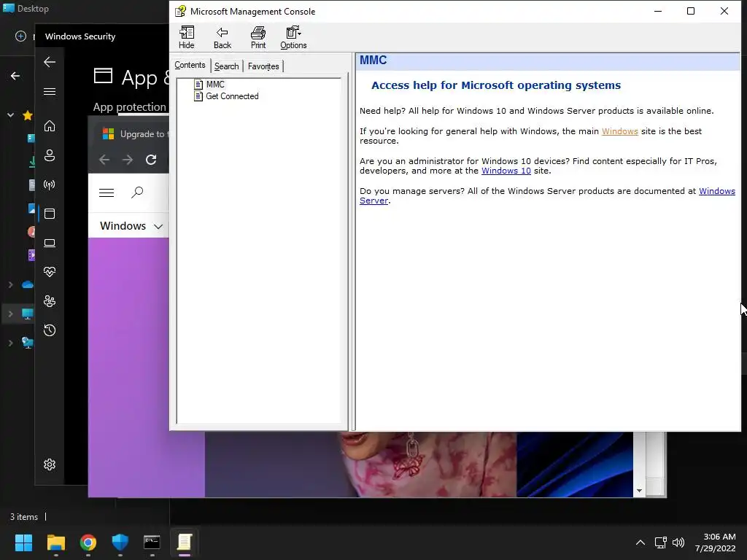Open the Windows Start menu

23,542
